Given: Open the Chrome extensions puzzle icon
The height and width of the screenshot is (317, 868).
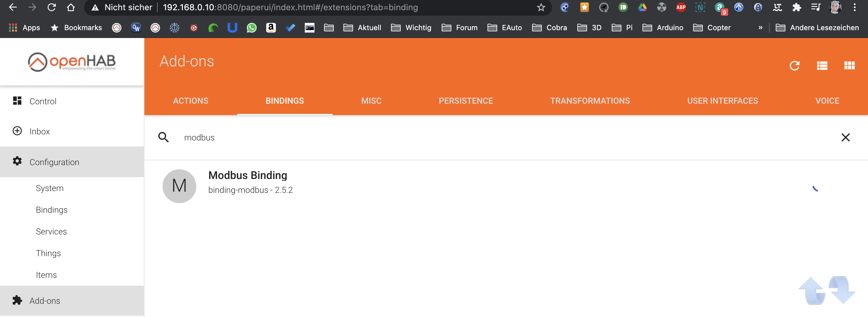Looking at the screenshot, I should point(797,8).
